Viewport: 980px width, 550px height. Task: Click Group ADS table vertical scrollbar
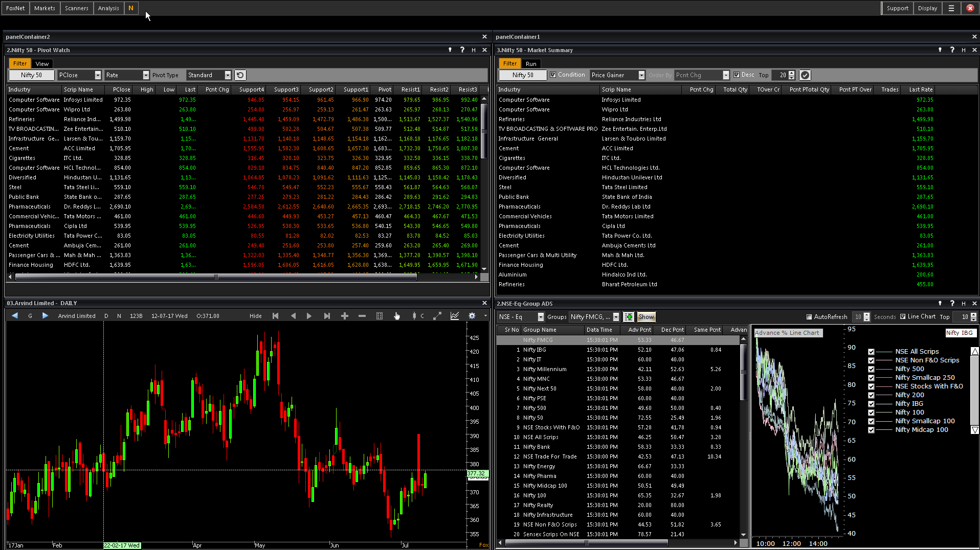[x=743, y=373]
